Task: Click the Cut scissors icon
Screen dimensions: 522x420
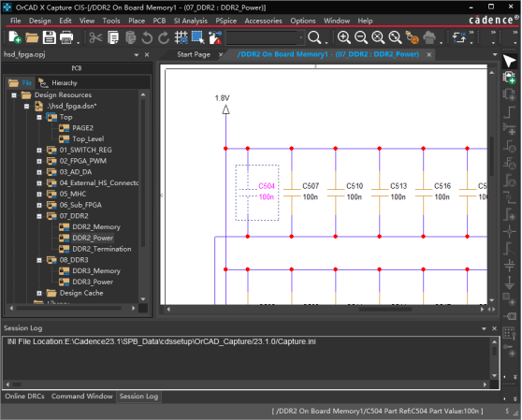Action: pyautogui.click(x=95, y=37)
